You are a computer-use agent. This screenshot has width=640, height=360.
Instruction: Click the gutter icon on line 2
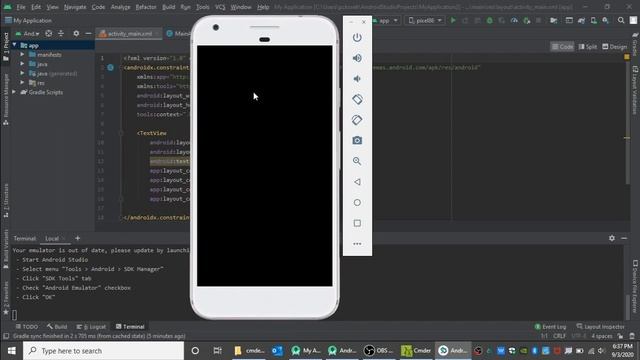point(111,67)
